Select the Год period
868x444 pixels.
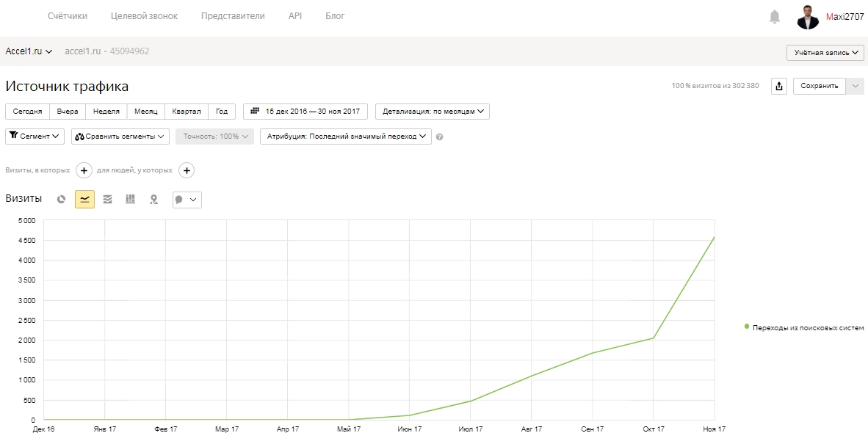click(x=222, y=111)
